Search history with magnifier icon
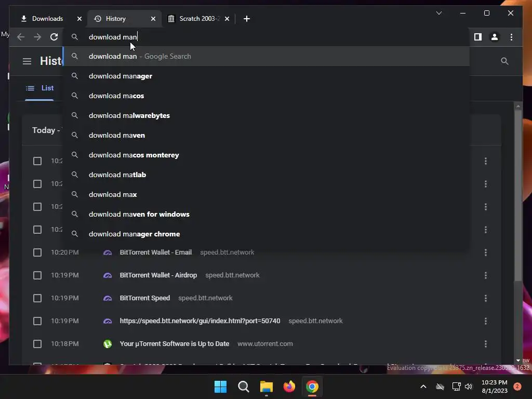Image resolution: width=532 pixels, height=399 pixels. point(504,61)
